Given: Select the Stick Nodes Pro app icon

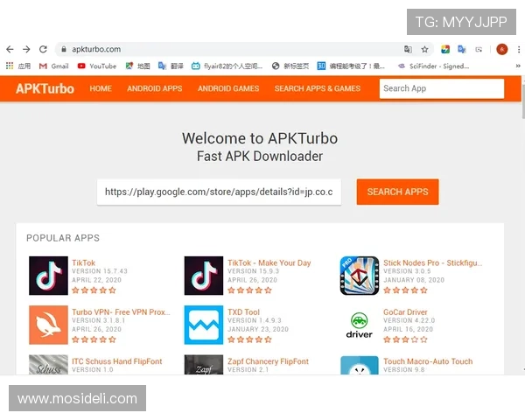Looking at the screenshot, I should 359,276.
